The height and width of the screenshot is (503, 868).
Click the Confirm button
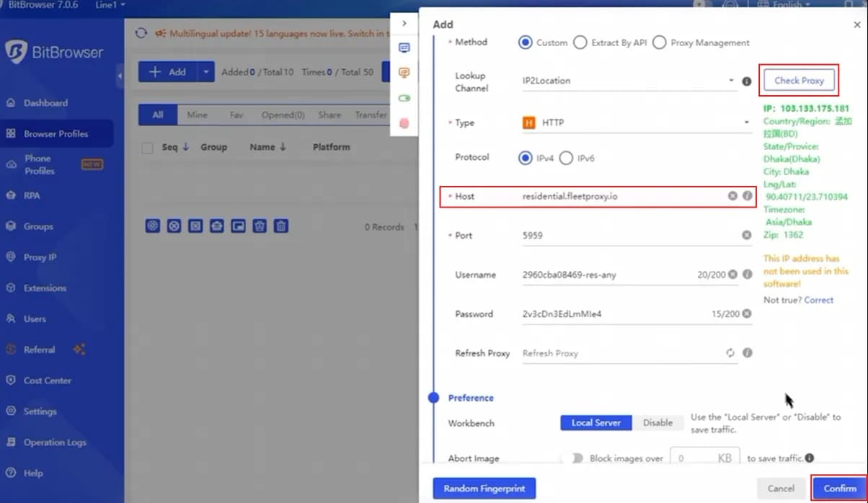click(x=840, y=489)
